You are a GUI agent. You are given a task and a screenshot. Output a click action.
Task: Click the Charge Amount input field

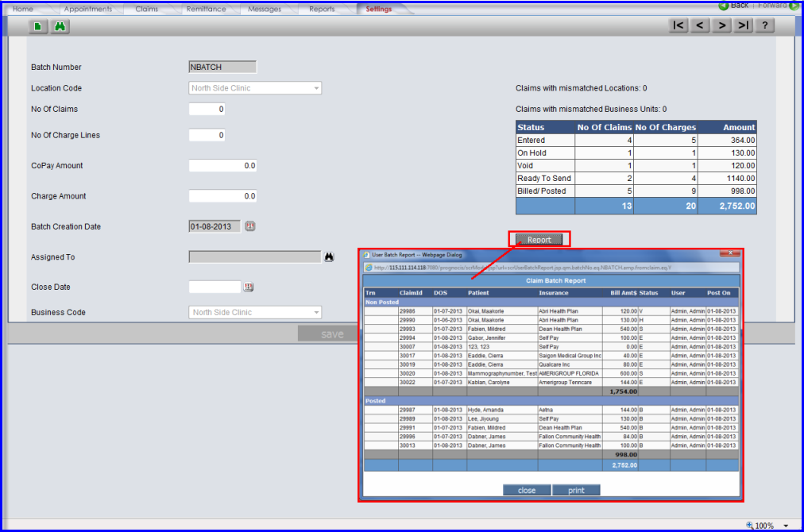(222, 196)
